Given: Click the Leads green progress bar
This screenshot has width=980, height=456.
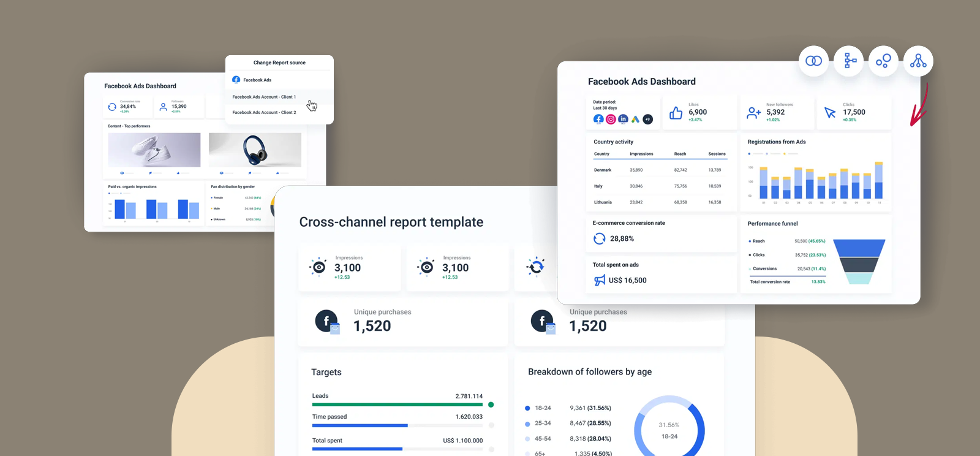Looking at the screenshot, I should pos(397,405).
